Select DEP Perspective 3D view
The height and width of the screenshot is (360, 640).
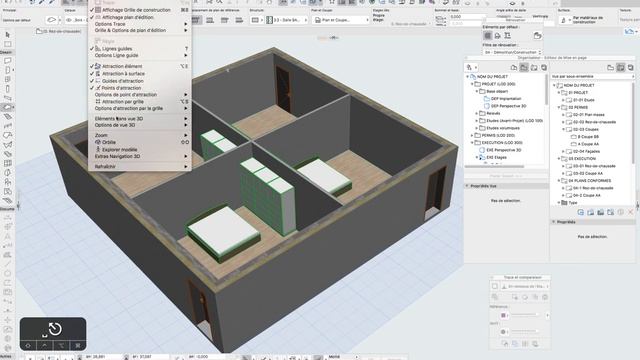tap(508, 106)
